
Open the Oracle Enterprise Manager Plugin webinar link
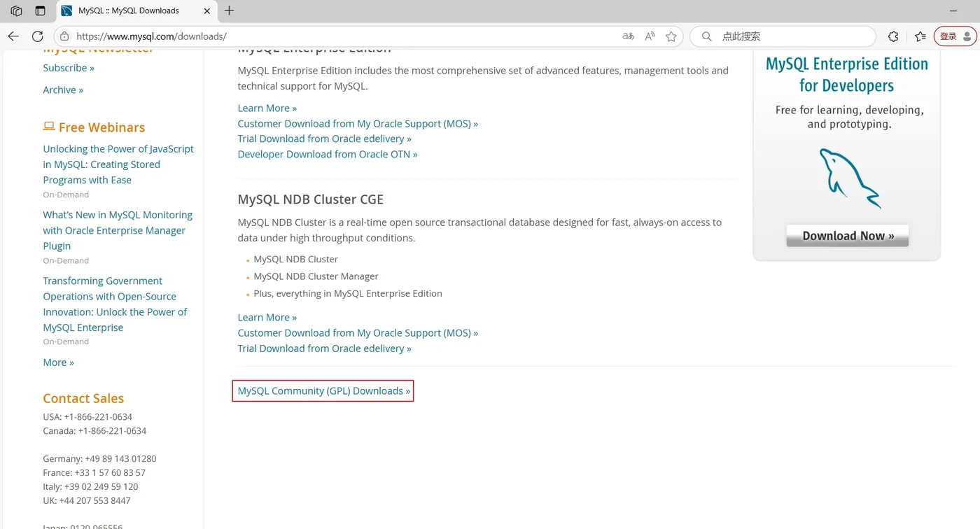pos(118,230)
